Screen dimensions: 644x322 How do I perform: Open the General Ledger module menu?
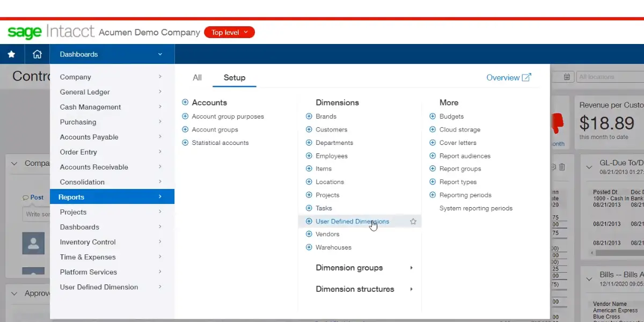click(112, 92)
